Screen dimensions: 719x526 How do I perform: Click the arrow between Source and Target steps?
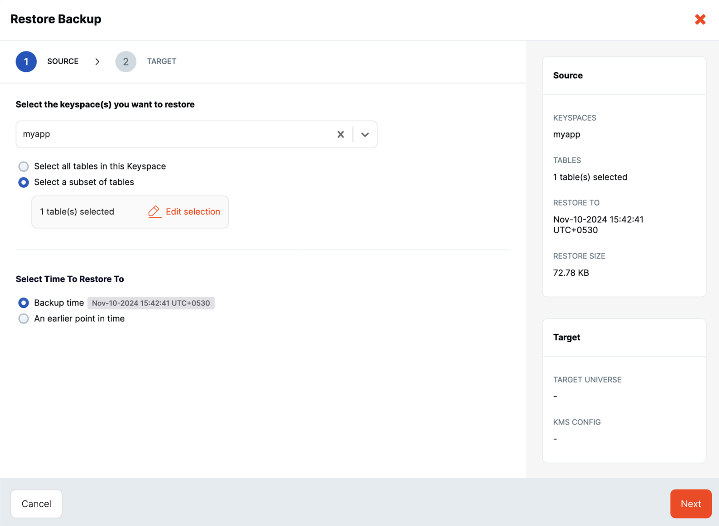(x=97, y=62)
